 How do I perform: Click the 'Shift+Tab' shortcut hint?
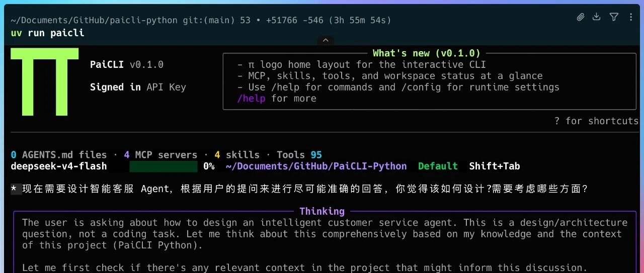pos(495,166)
